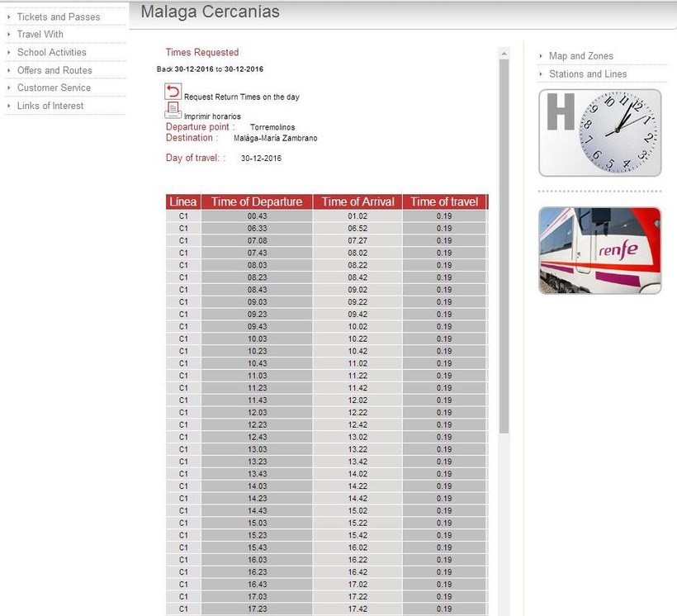Click travel time 0.19 in the 10.23 row
The image size is (677, 616).
[444, 351]
